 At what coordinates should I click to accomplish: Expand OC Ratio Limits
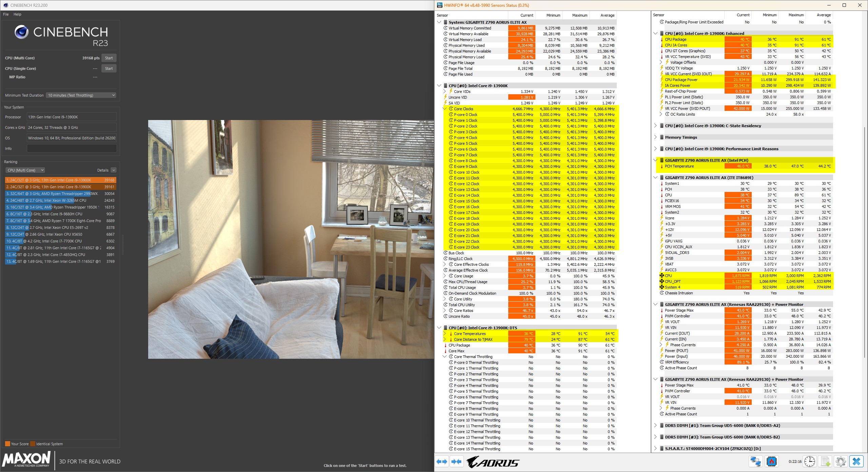(661, 114)
